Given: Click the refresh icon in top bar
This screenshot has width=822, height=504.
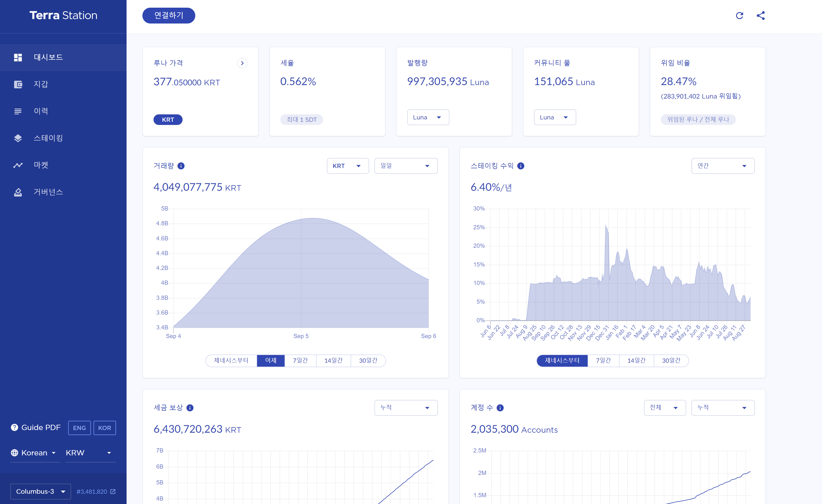Looking at the screenshot, I should (x=739, y=16).
